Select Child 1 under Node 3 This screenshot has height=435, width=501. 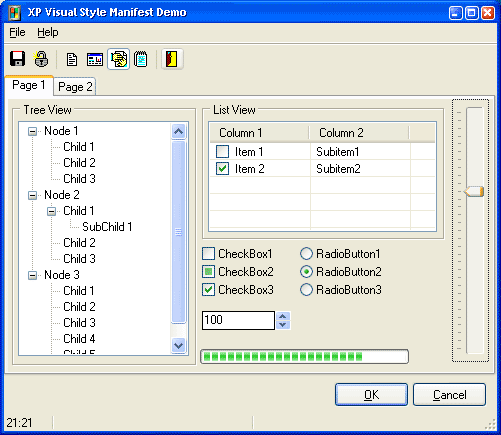coord(79,291)
